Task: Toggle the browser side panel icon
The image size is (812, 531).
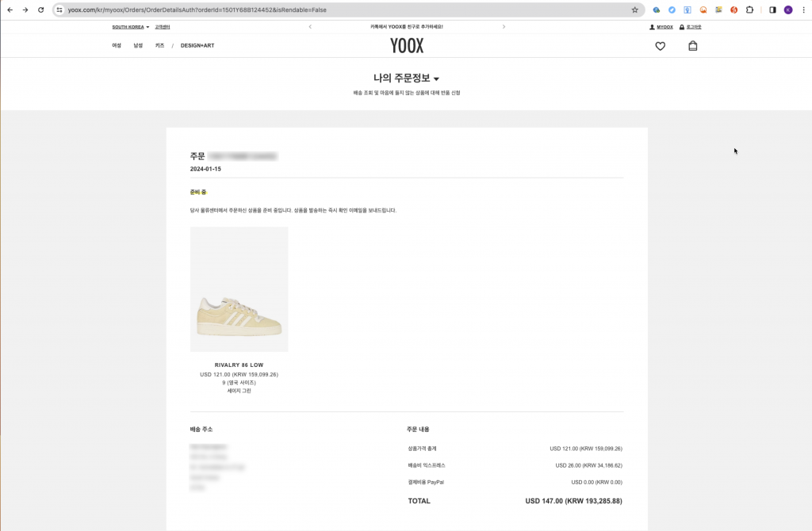Action: [772, 10]
